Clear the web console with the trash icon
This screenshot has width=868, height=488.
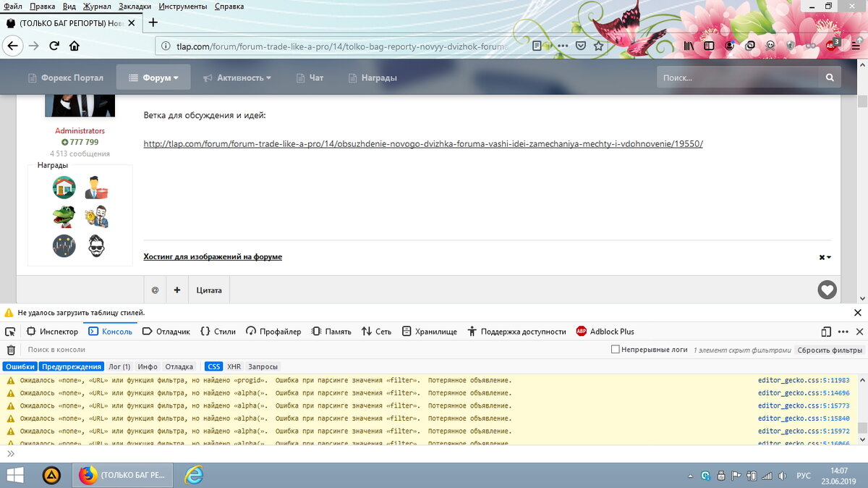[x=11, y=350]
